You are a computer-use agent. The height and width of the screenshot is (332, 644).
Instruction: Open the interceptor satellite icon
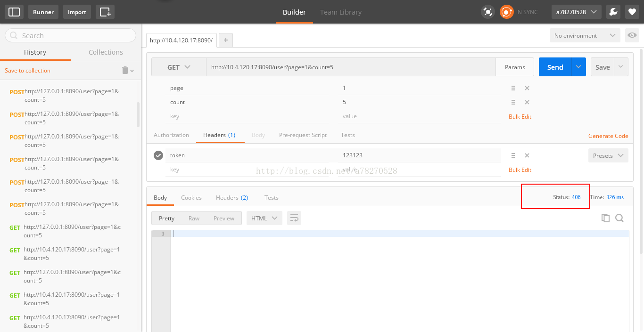488,12
